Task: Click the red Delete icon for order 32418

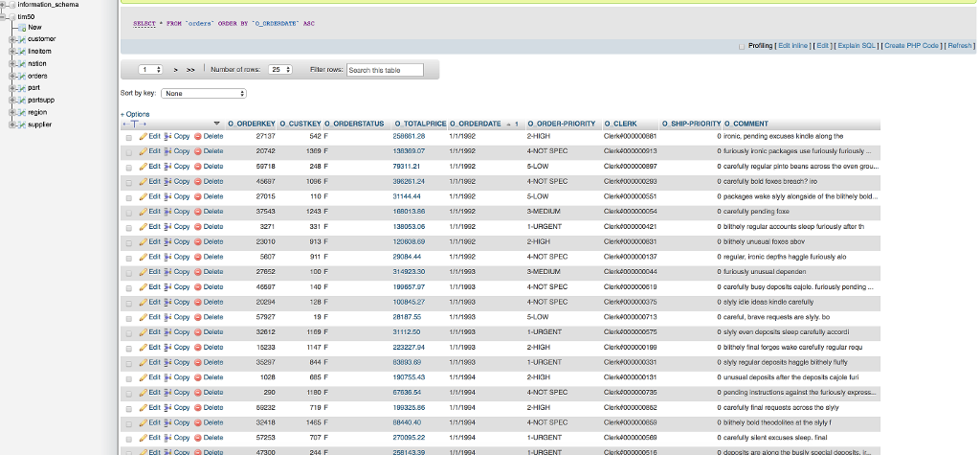Action: click(x=197, y=422)
